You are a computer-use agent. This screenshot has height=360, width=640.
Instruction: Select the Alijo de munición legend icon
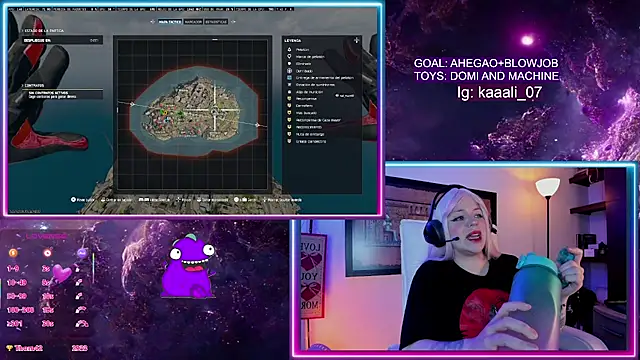[289, 92]
